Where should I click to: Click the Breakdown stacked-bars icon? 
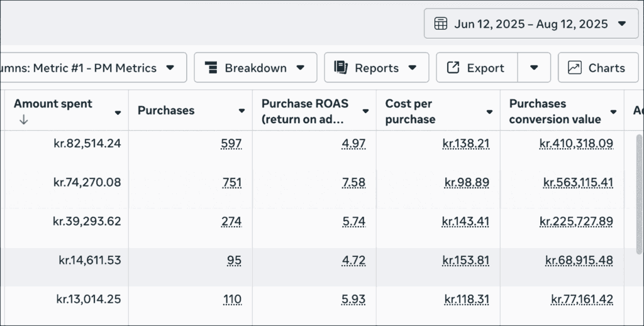(x=211, y=68)
